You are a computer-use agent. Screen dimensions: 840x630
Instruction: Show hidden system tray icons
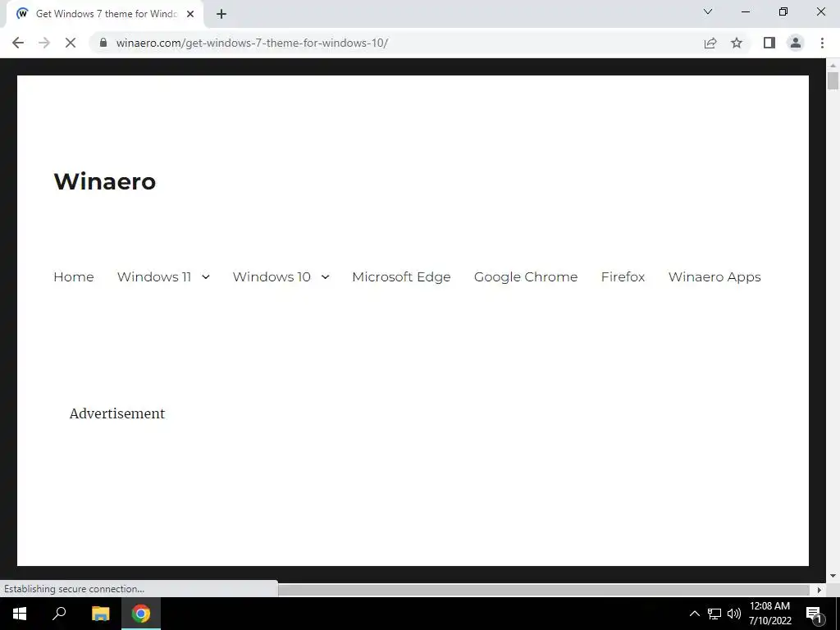click(x=694, y=614)
